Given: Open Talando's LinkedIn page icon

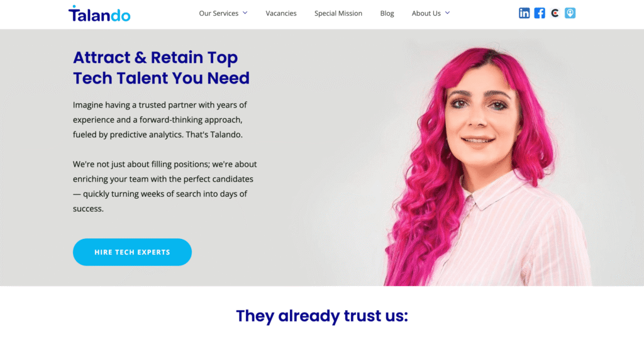Looking at the screenshot, I should (x=524, y=13).
